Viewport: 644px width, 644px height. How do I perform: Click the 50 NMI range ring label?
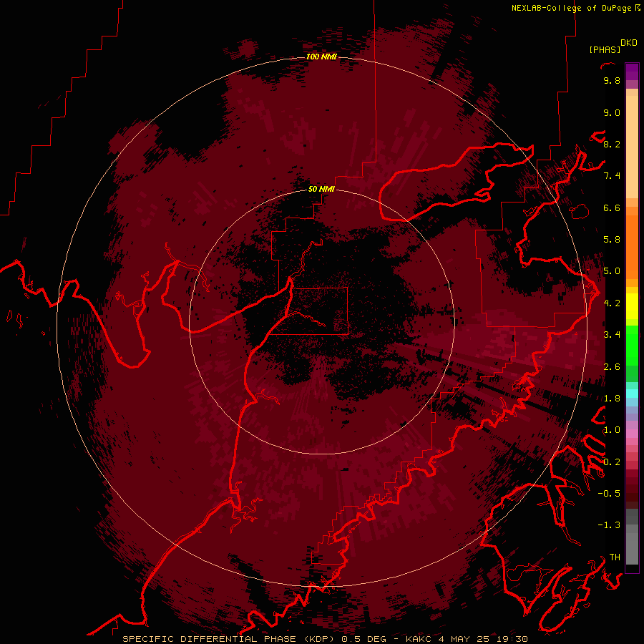tap(321, 189)
